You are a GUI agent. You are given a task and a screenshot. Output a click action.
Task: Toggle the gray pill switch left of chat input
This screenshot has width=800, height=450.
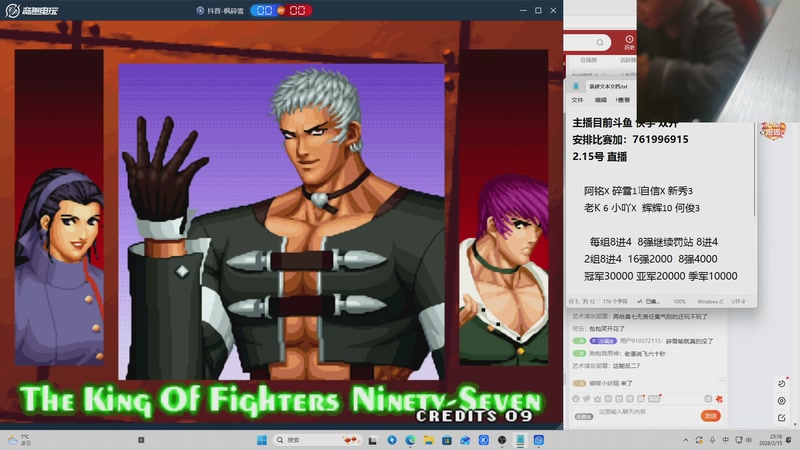click(584, 416)
